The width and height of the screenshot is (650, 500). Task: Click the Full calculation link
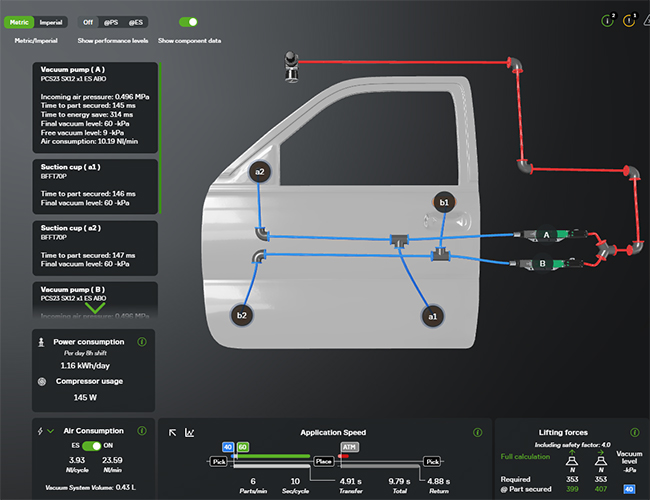525,456
